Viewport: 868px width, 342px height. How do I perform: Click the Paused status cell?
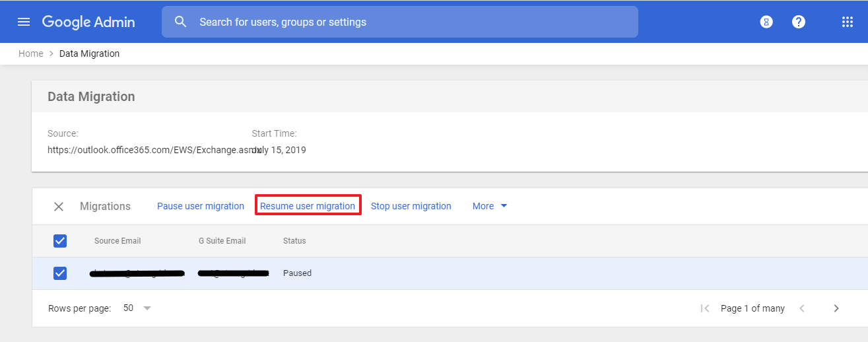click(x=297, y=273)
